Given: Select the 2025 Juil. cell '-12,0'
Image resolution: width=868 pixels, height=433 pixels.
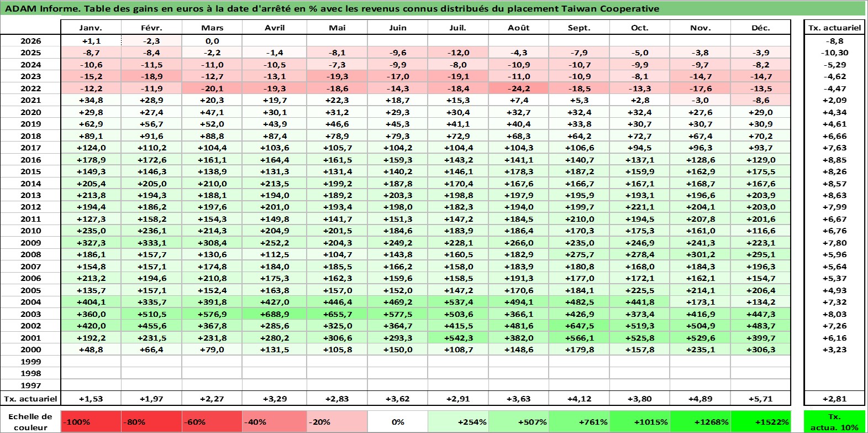Looking at the screenshot, I should pos(458,53).
